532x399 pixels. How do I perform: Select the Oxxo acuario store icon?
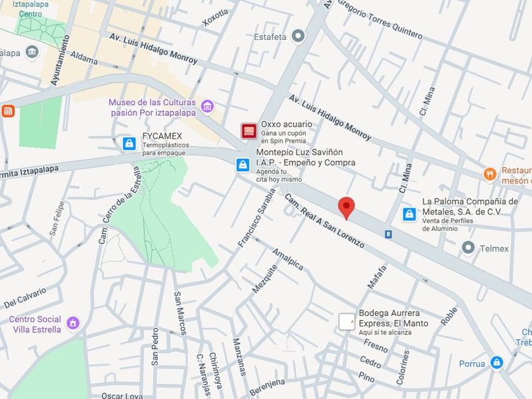(x=249, y=131)
